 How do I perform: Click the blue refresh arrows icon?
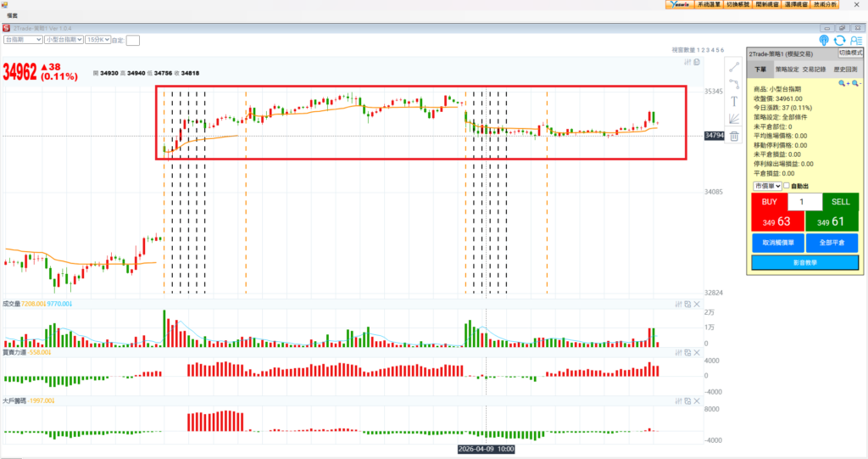839,40
